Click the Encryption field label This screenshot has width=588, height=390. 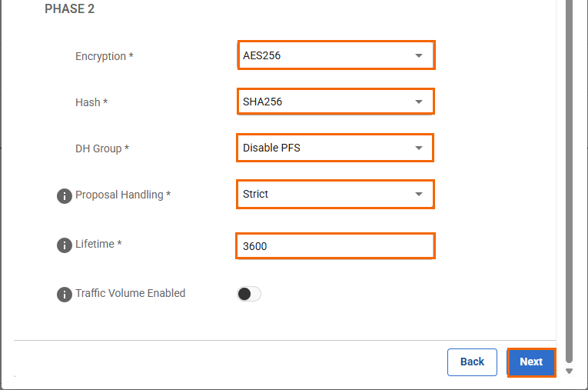104,56
